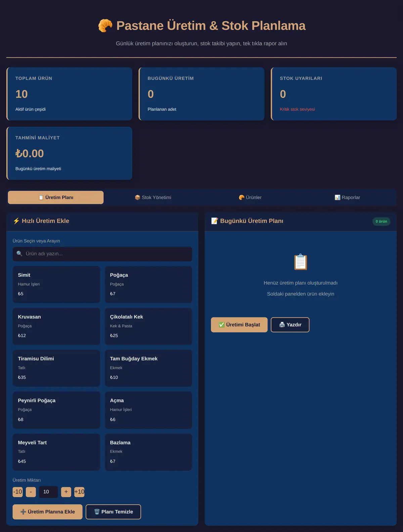
Task: Click the Henüz üretim planı oluşturulmadı message
Action: (301, 283)
